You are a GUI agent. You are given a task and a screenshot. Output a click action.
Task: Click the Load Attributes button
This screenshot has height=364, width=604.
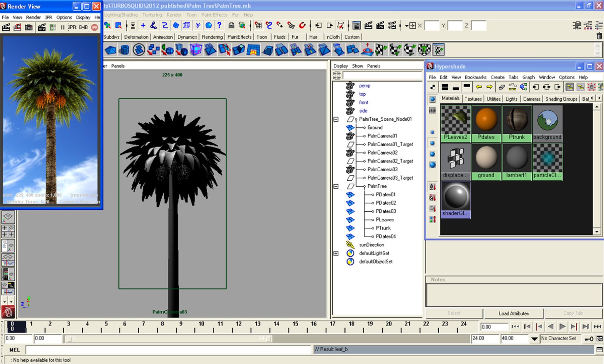514,313
